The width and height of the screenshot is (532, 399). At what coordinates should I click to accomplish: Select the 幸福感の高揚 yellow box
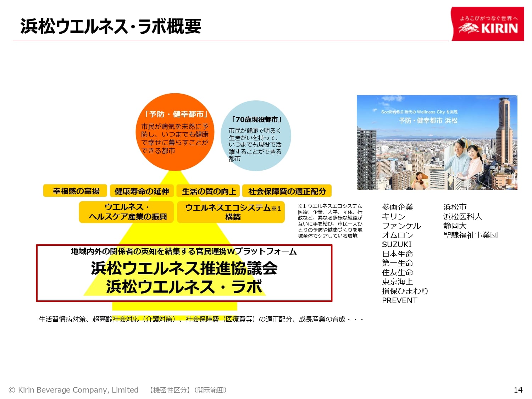coord(75,191)
